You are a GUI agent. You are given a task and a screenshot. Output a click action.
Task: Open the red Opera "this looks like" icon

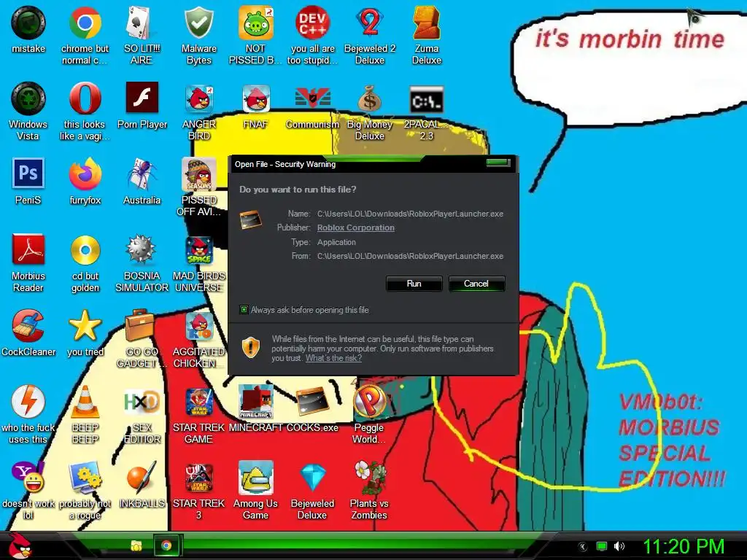click(85, 98)
